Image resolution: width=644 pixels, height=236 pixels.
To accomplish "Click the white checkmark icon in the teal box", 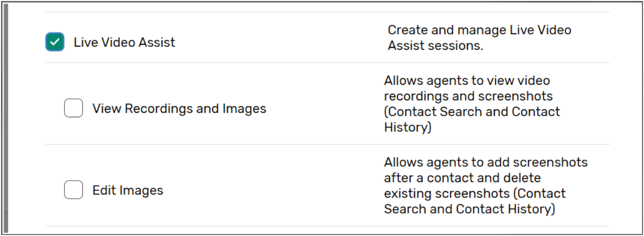I will 55,42.
